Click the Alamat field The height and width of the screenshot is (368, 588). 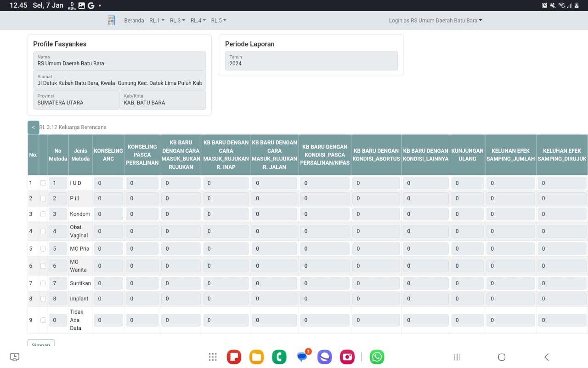coord(119,80)
